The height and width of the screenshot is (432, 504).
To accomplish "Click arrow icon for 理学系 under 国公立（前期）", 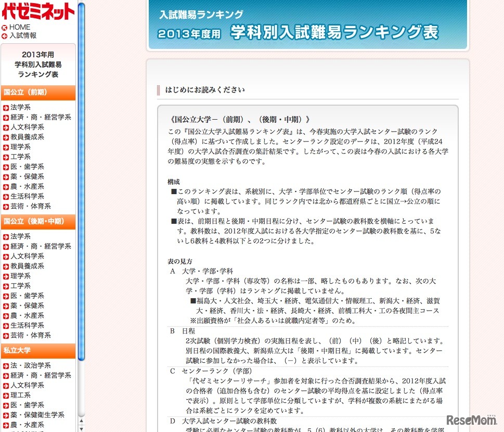I will [x=6, y=148].
